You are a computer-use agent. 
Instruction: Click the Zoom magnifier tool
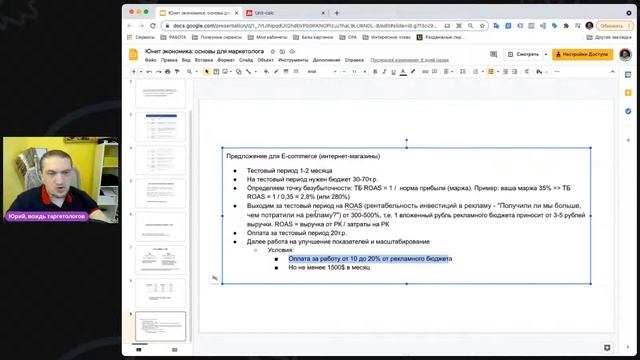189,72
